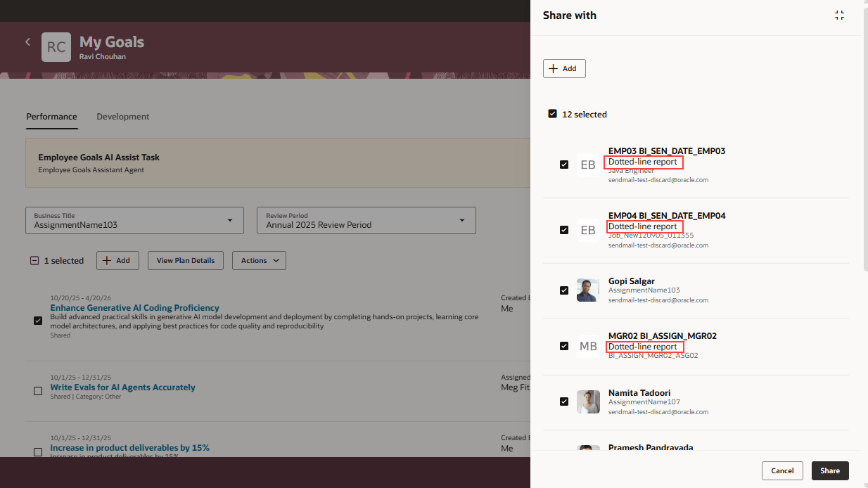Click the MB avatar for MGR02 BI_ASSIGN_MGR02
The height and width of the screenshot is (488, 868).
tap(588, 346)
